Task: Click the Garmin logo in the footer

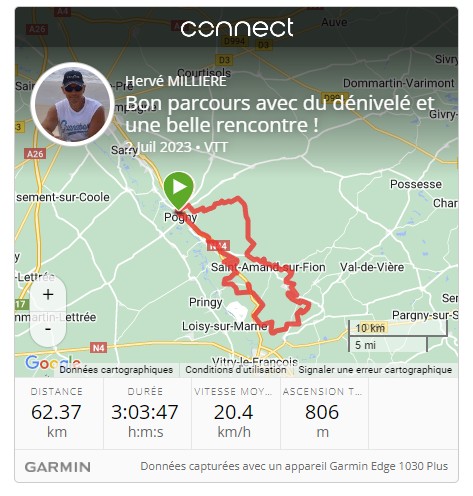Action: point(58,467)
